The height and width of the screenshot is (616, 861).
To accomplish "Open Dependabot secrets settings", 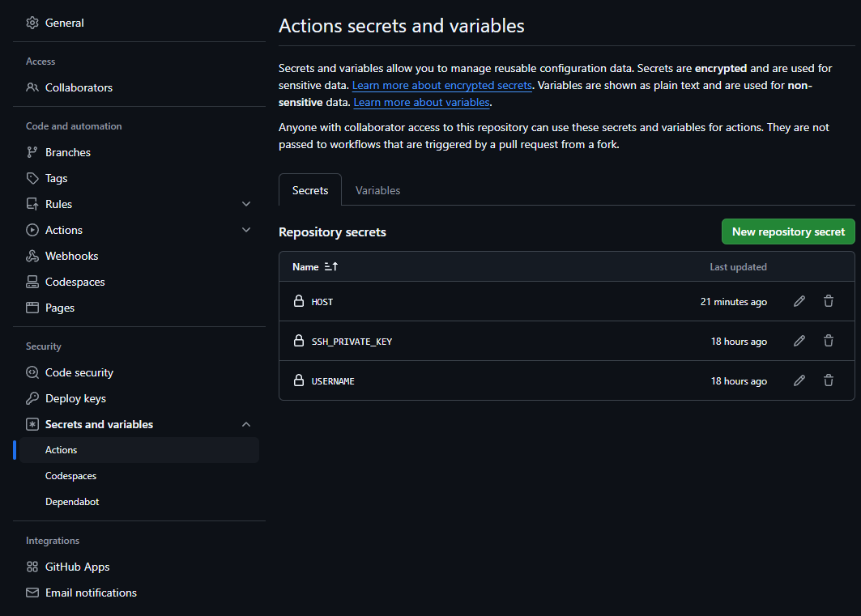I will tap(72, 502).
